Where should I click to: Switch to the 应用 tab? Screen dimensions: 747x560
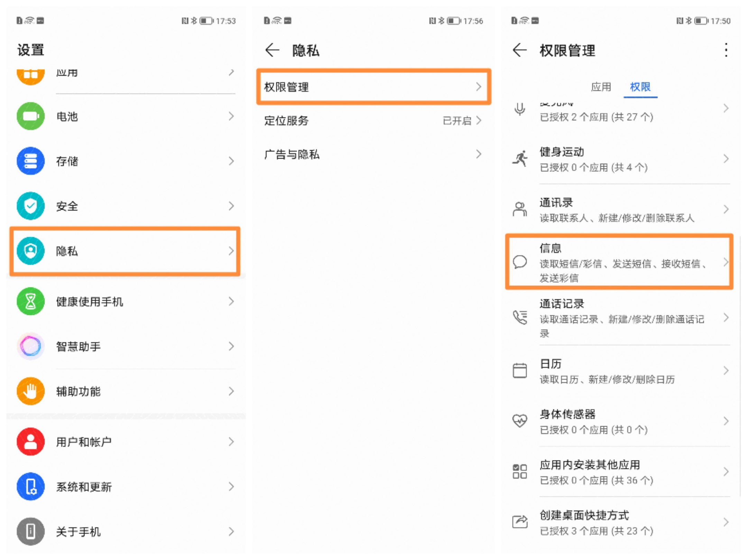(601, 87)
